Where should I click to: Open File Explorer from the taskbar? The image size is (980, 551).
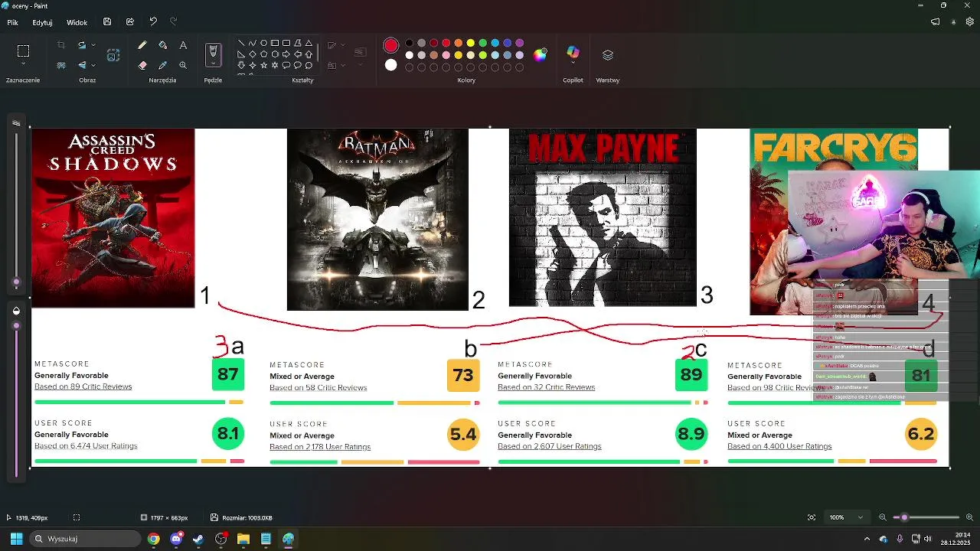pyautogui.click(x=243, y=539)
